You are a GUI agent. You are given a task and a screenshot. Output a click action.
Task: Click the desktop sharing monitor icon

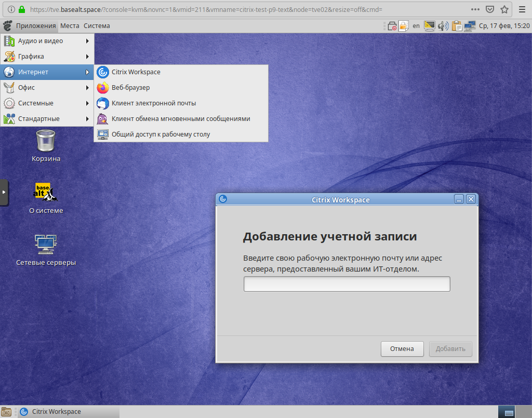[102, 134]
